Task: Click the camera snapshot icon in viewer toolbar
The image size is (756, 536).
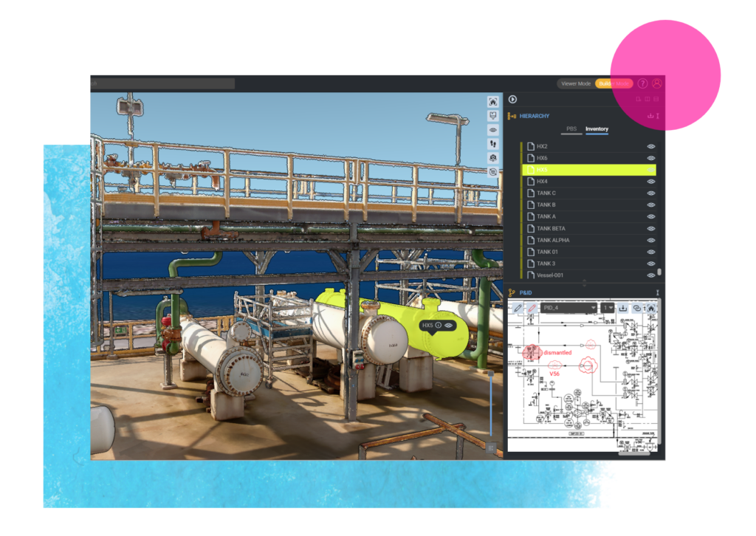Action: click(x=493, y=158)
